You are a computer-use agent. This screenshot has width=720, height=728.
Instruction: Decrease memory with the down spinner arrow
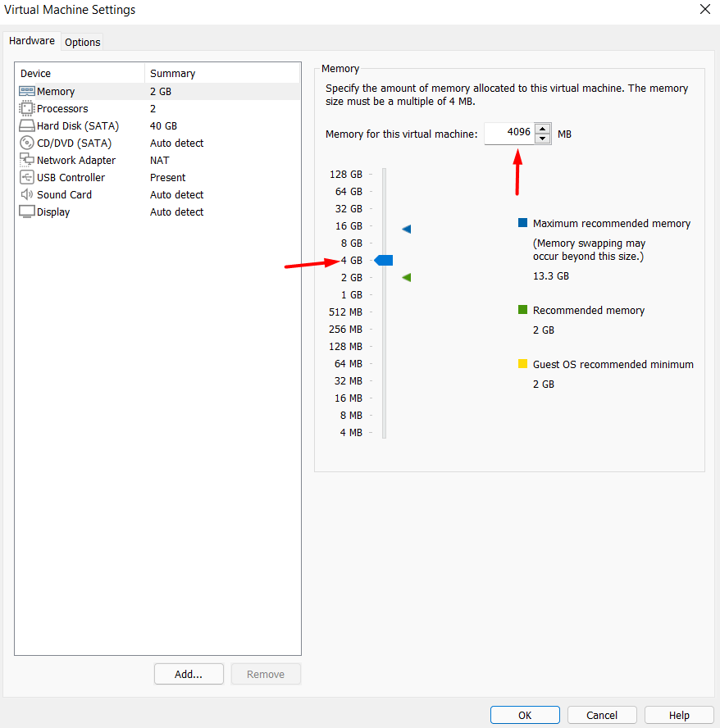tap(542, 139)
